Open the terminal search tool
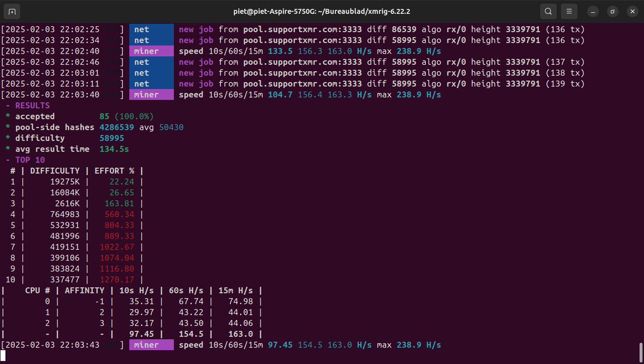The height and width of the screenshot is (364, 644). 548,11
